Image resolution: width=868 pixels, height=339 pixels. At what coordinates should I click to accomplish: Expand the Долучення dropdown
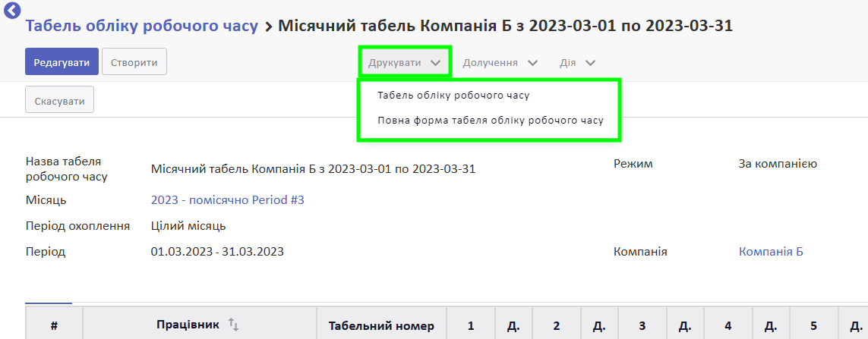(500, 62)
